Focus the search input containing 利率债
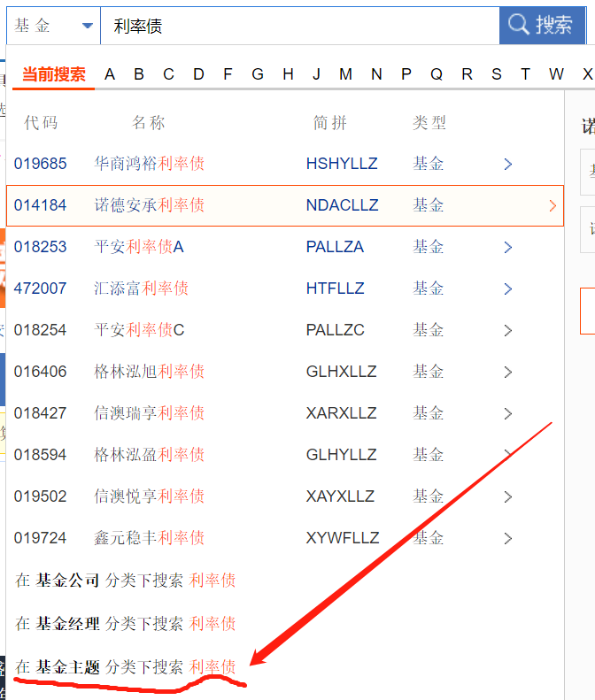Image resolution: width=595 pixels, height=700 pixels. point(300,26)
